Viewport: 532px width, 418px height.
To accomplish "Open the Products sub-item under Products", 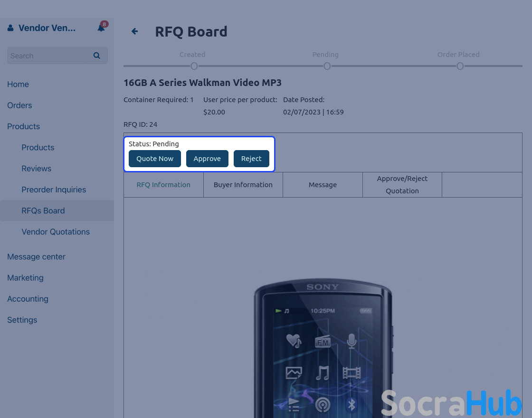I will point(38,147).
